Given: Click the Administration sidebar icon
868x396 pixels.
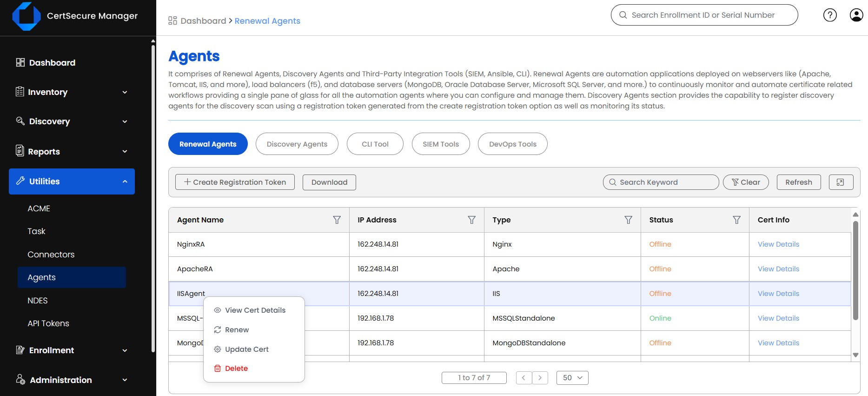Looking at the screenshot, I should pyautogui.click(x=20, y=379).
